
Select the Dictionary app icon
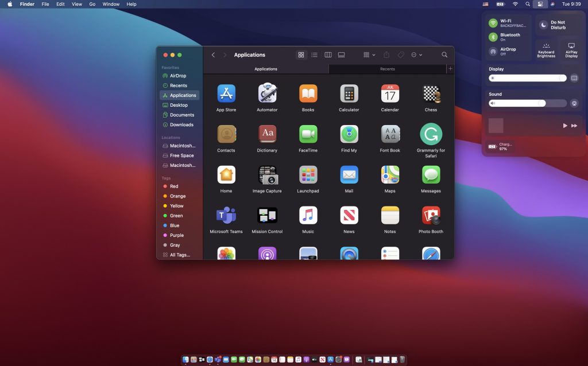point(267,134)
